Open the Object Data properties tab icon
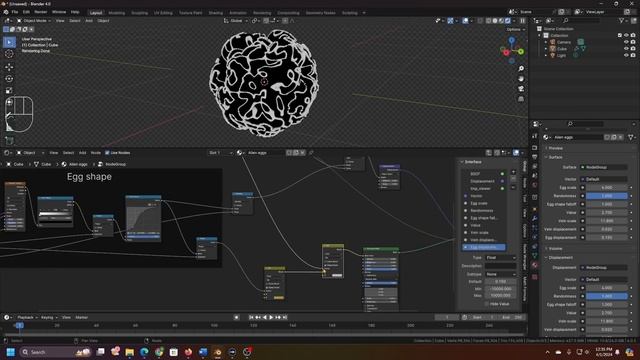The width and height of the screenshot is (640, 360). (x=535, y=256)
